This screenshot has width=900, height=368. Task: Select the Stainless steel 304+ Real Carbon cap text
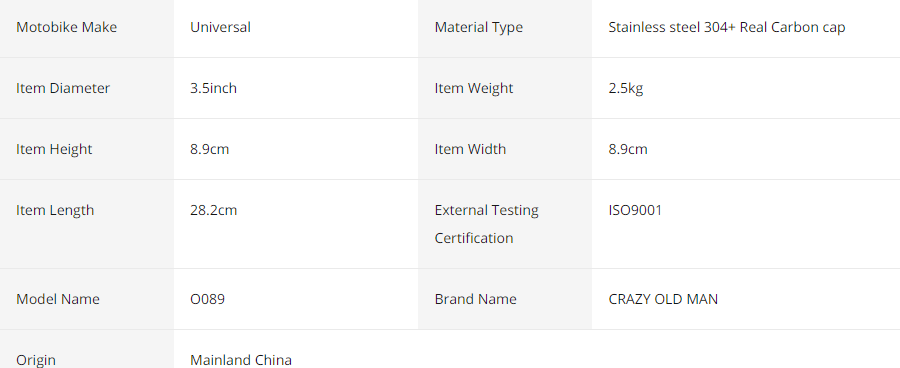pos(727,27)
